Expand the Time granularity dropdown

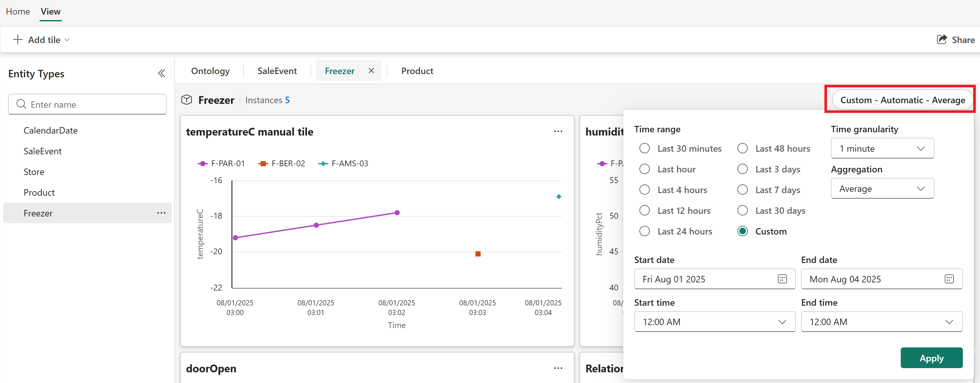click(x=882, y=148)
